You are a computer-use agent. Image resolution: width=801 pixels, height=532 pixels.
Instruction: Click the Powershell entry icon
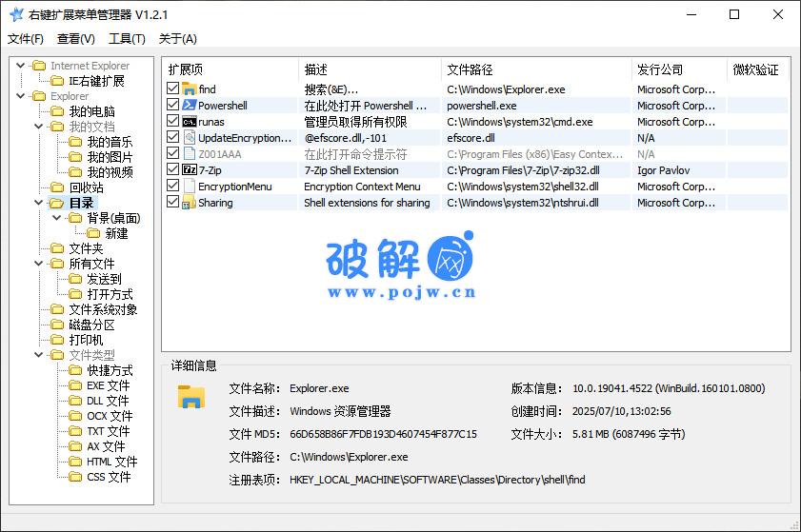click(190, 106)
